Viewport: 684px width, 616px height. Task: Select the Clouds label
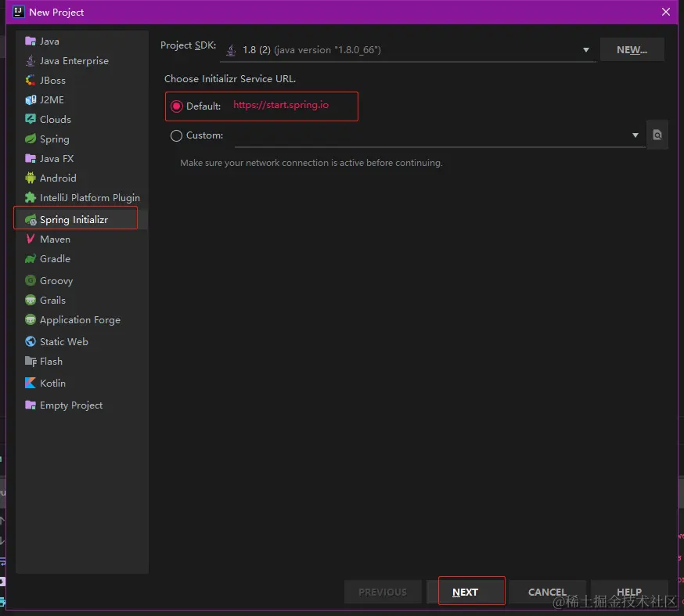click(x=56, y=119)
